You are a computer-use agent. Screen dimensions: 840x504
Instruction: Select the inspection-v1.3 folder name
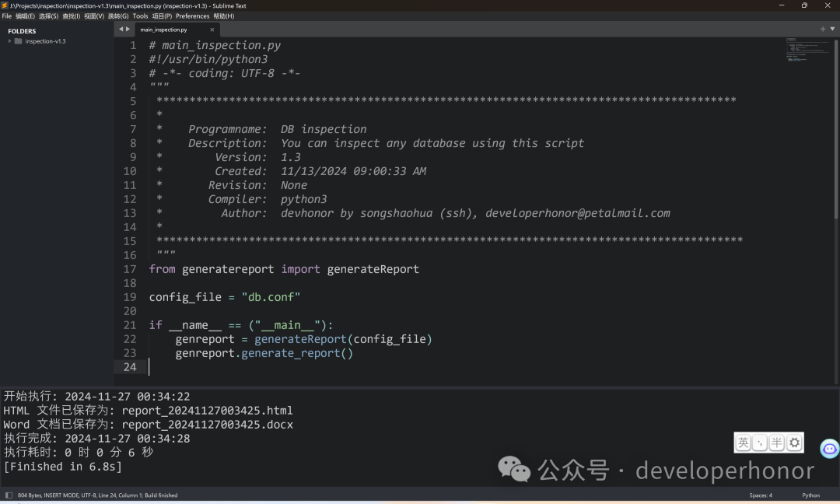pyautogui.click(x=46, y=41)
